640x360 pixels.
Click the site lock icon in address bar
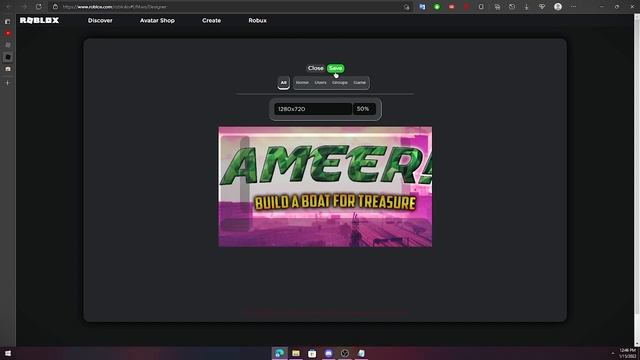point(56,7)
